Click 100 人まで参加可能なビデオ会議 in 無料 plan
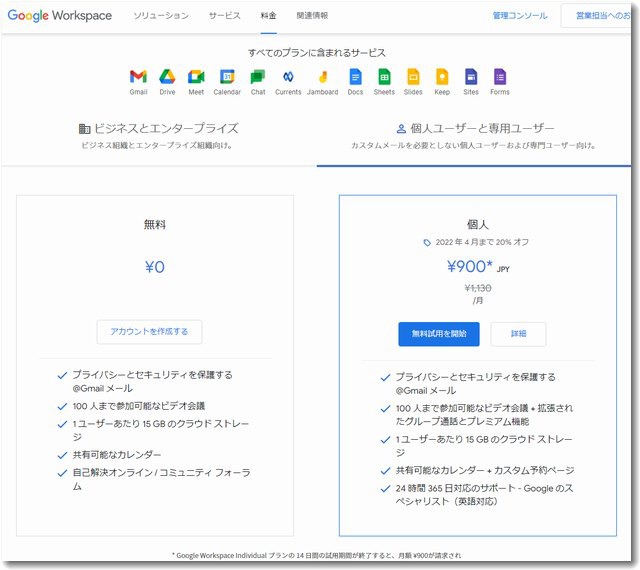 pos(139,406)
